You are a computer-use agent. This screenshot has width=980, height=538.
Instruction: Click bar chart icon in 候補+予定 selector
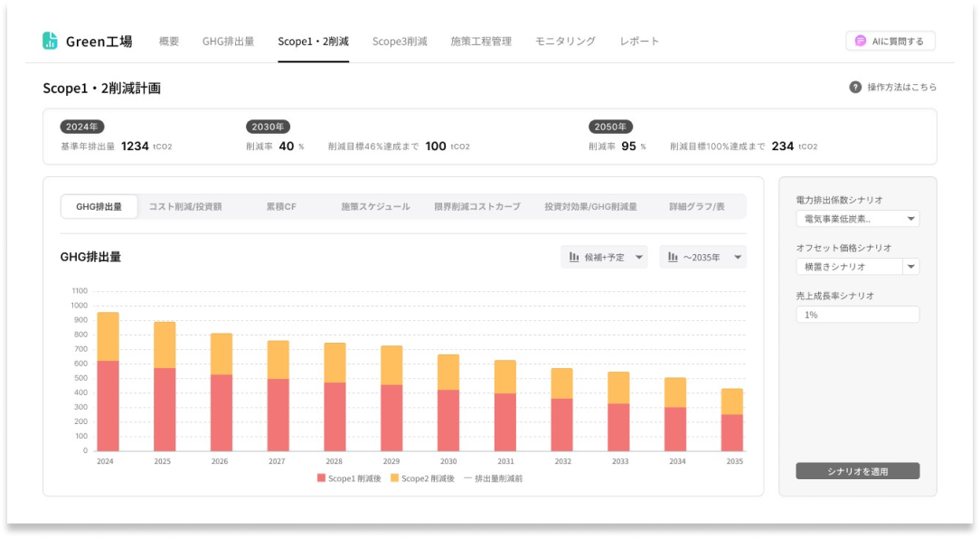(x=574, y=258)
